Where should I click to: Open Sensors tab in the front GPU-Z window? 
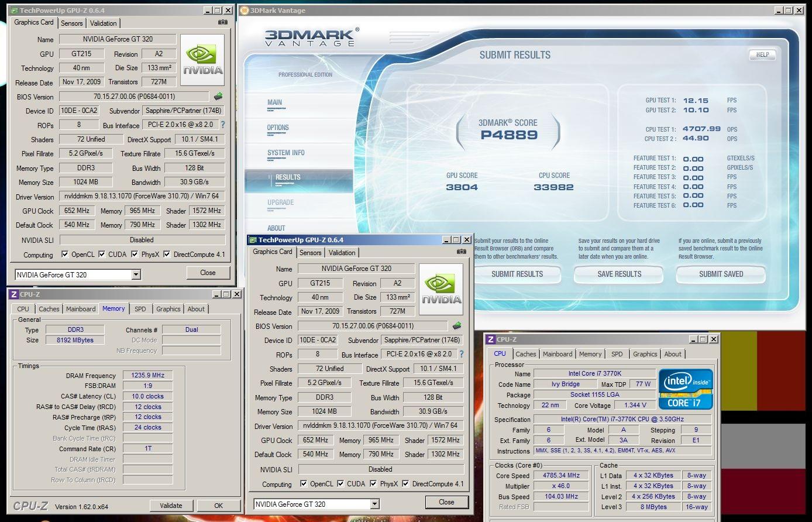[x=311, y=253]
